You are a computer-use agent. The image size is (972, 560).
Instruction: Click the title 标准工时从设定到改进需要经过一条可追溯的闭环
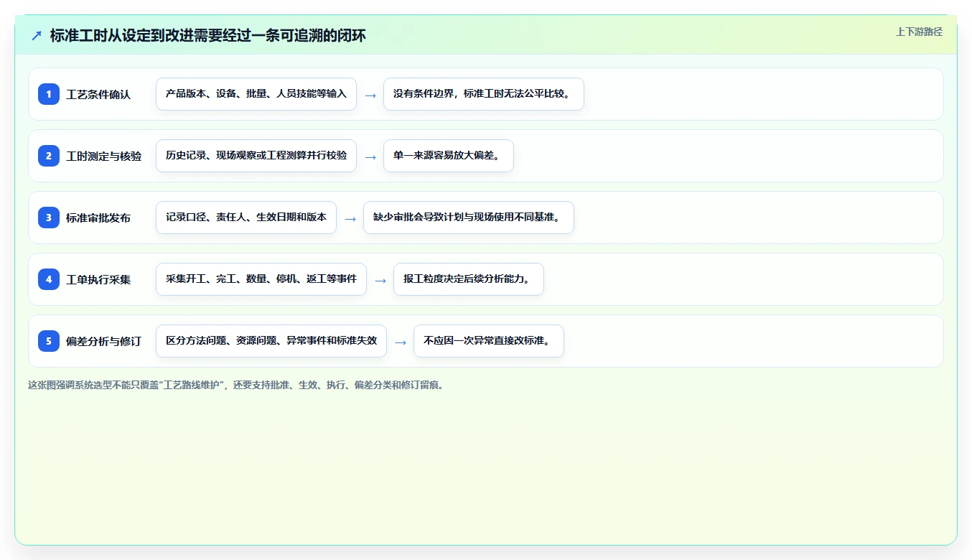tap(208, 36)
